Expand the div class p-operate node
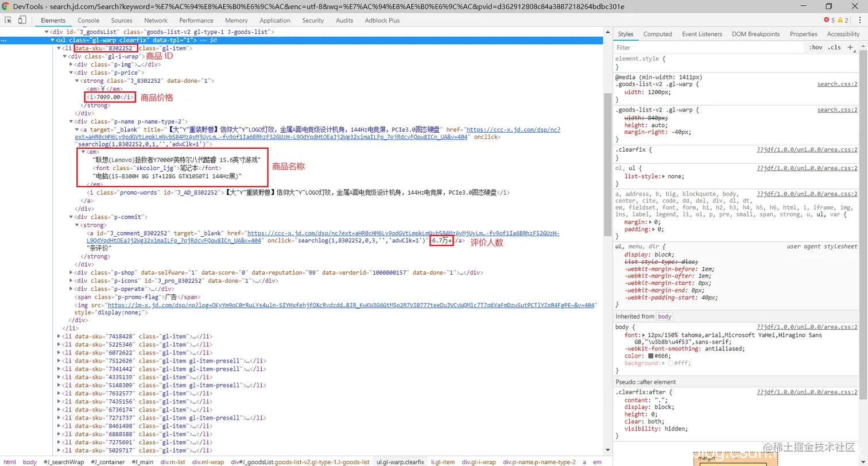Screen dimensions: 868x466 click(x=71, y=289)
